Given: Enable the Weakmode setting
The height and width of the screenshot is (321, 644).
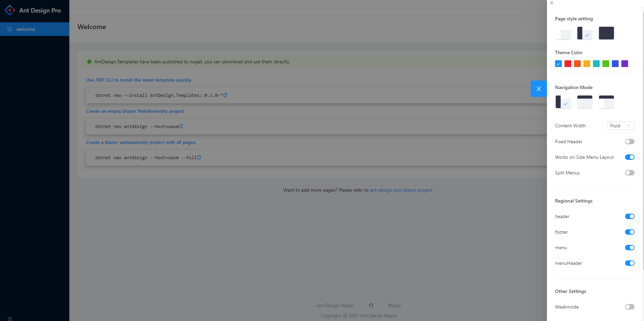Looking at the screenshot, I should 629,307.
